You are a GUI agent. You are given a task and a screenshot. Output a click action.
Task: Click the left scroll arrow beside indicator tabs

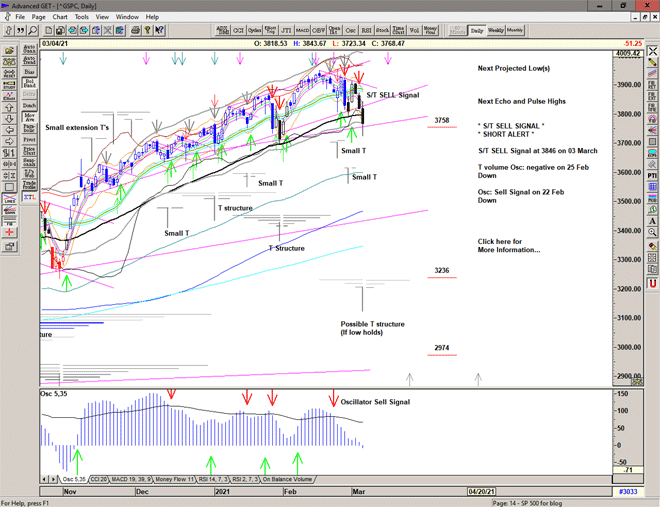(x=45, y=480)
